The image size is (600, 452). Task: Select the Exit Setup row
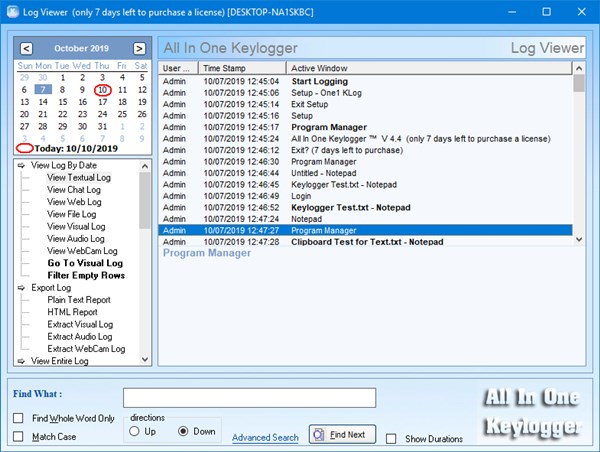coord(365,104)
